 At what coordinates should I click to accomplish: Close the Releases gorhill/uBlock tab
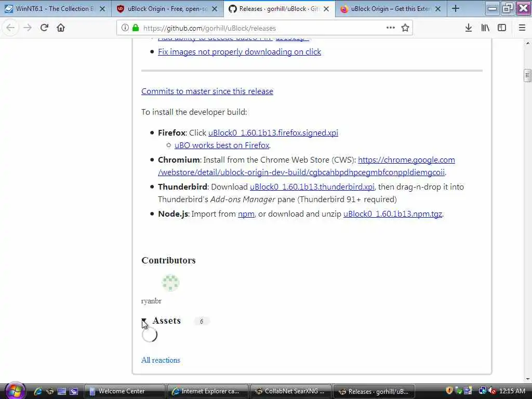[326, 9]
